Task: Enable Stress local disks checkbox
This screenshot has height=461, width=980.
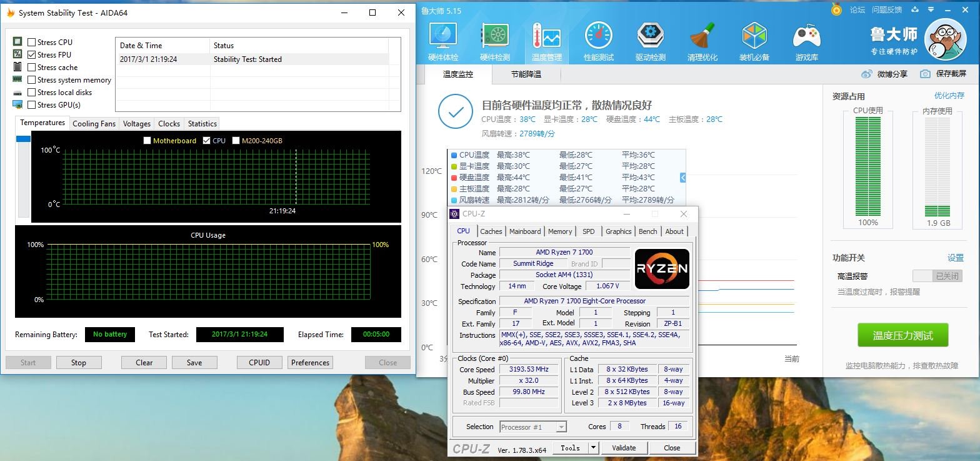Action: coord(31,92)
